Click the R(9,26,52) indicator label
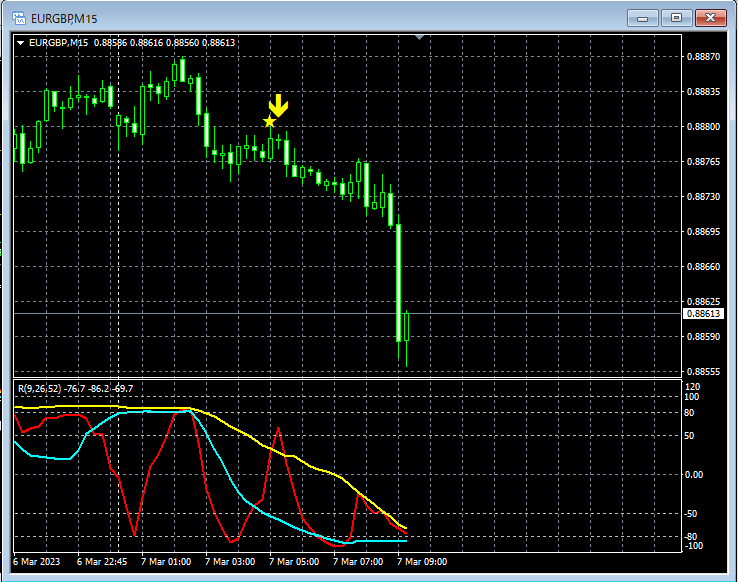 click(x=75, y=389)
